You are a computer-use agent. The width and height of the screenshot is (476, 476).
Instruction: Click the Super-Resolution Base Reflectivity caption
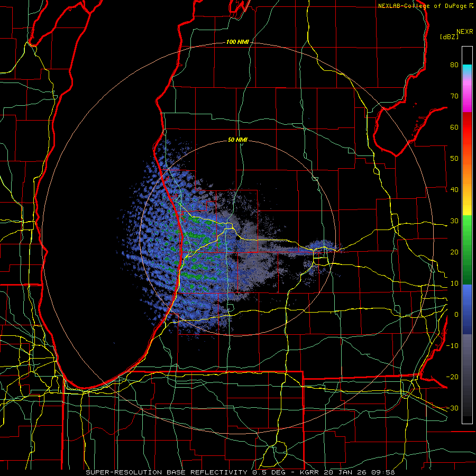tap(241, 472)
